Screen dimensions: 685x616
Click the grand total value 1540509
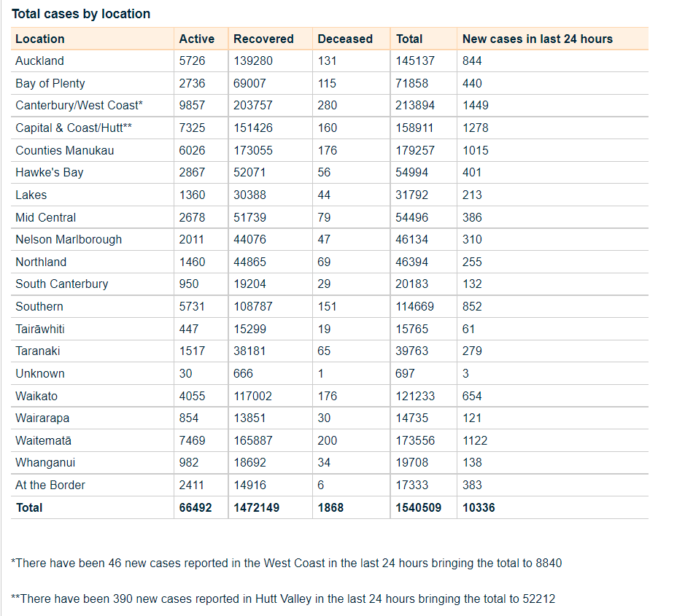419,508
